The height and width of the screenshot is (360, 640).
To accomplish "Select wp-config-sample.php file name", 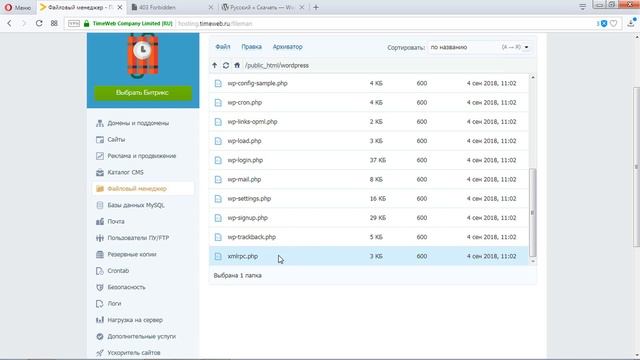I will click(258, 83).
